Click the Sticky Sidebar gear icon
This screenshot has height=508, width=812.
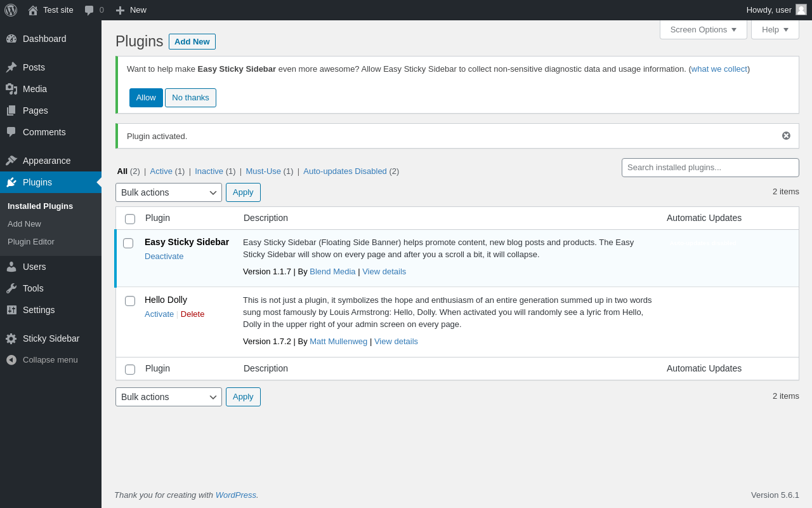tap(11, 338)
